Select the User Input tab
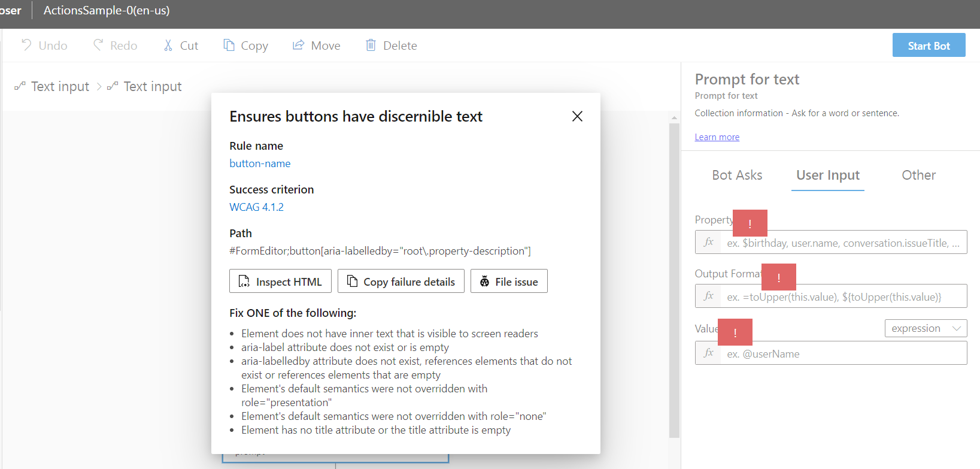980x469 pixels. [828, 176]
